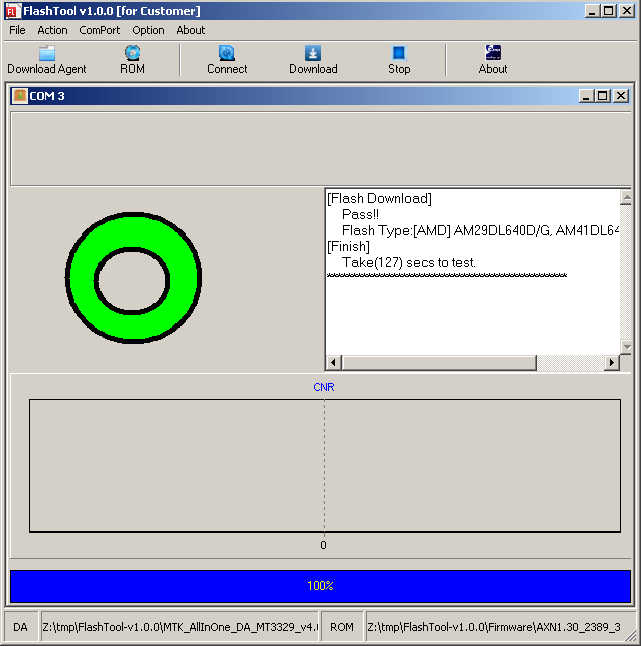
Task: Click the CNR chart label
Action: [x=324, y=387]
